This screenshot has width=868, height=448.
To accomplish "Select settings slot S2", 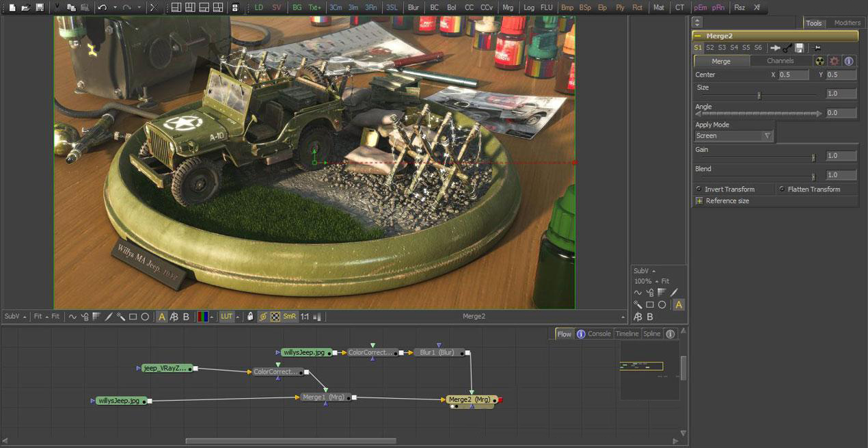I will tap(710, 48).
